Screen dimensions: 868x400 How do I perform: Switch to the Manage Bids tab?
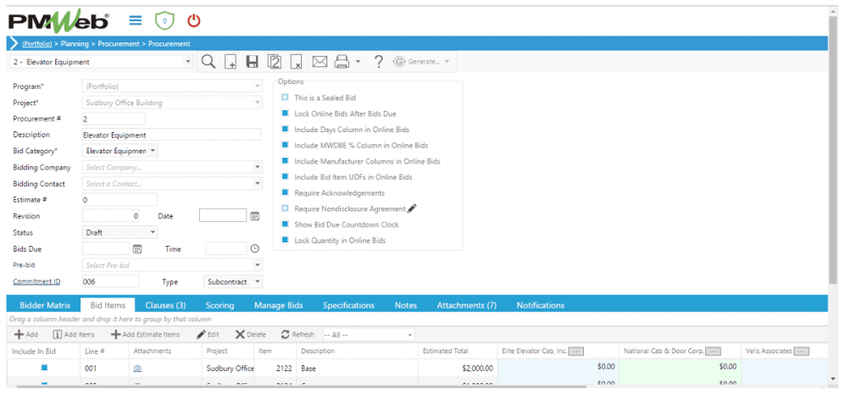[x=278, y=305]
